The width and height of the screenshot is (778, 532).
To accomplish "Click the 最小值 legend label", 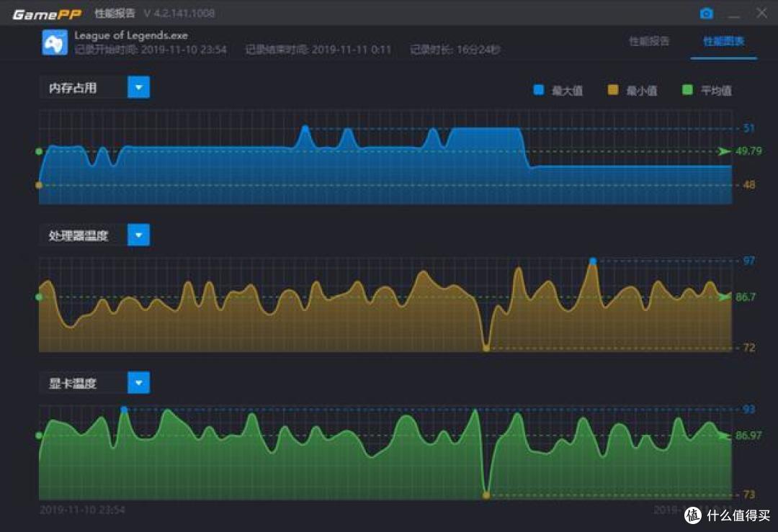I will pyautogui.click(x=642, y=91).
